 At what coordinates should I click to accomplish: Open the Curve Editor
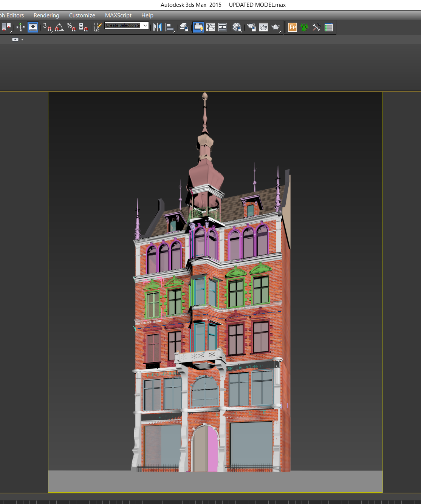point(210,27)
